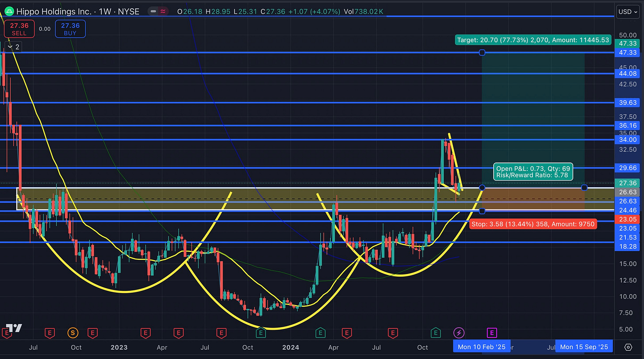Click the TradingView logo
Screen dimensions: 644x359
(14, 328)
